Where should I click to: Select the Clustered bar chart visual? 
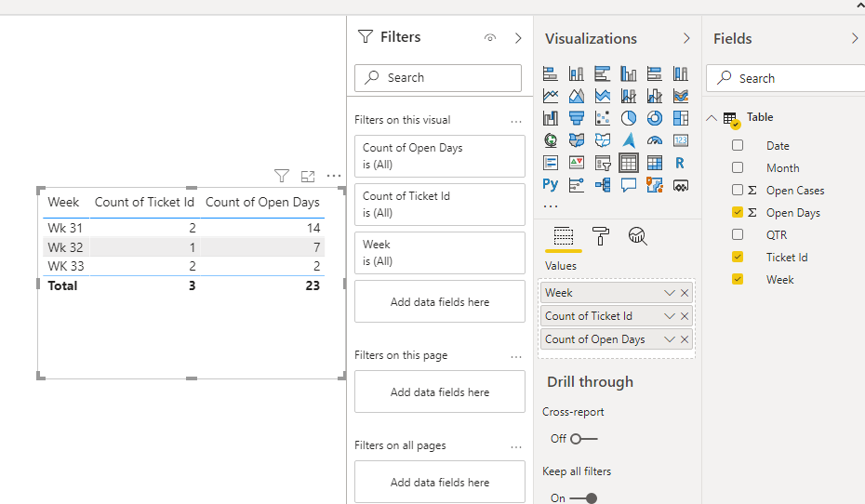point(603,73)
